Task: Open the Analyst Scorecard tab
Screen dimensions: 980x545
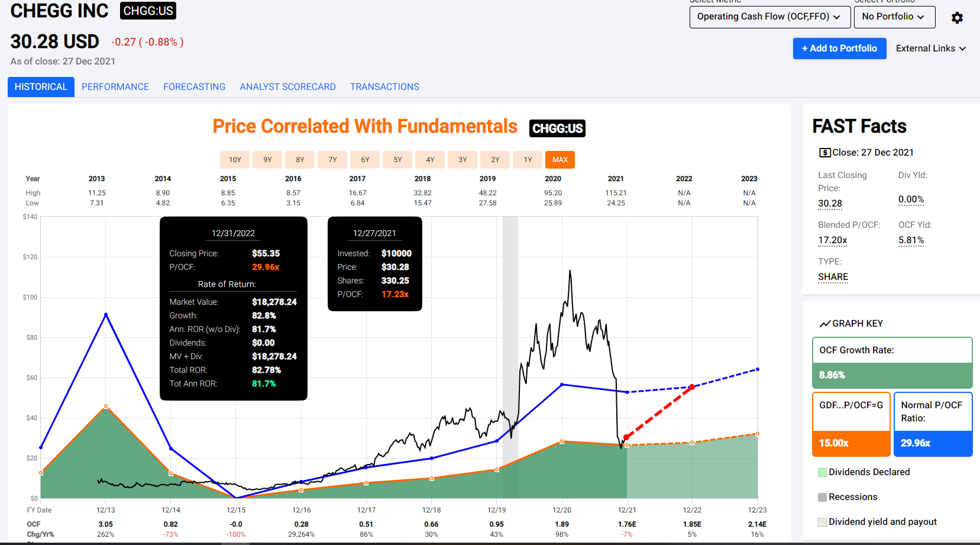Action: click(x=287, y=87)
